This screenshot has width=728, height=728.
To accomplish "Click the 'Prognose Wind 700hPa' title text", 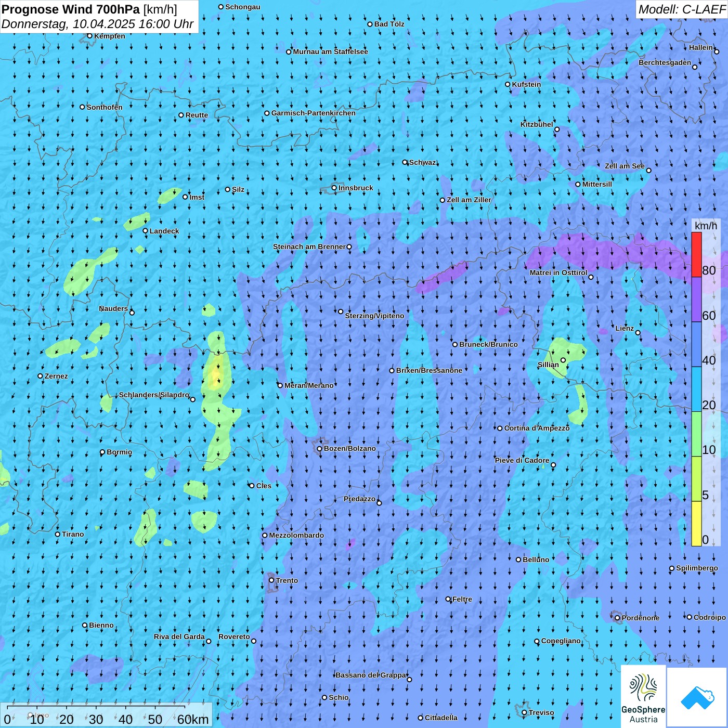I will [71, 9].
